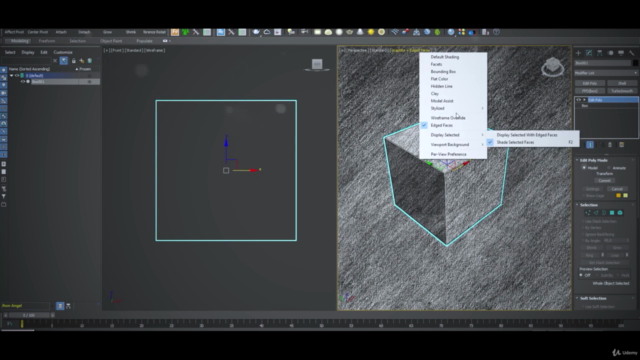640x360 pixels.
Task: Collapse the 0 (default) layer
Action: 11,76
